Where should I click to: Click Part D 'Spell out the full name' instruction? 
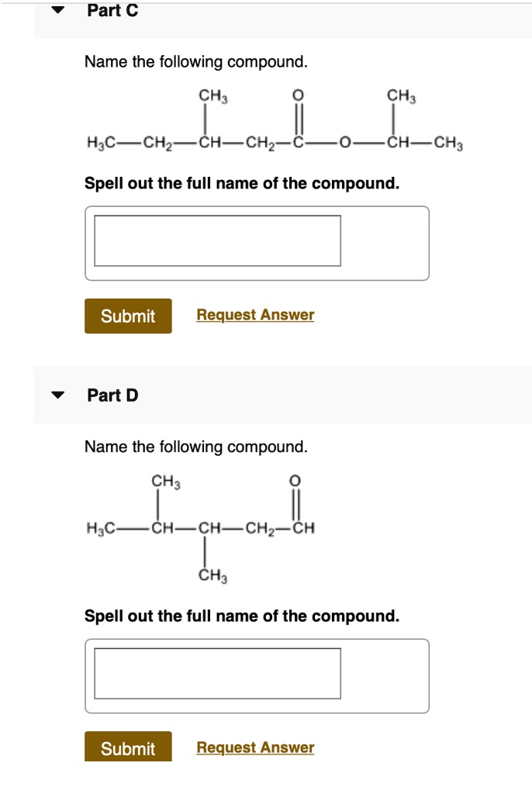point(242,616)
